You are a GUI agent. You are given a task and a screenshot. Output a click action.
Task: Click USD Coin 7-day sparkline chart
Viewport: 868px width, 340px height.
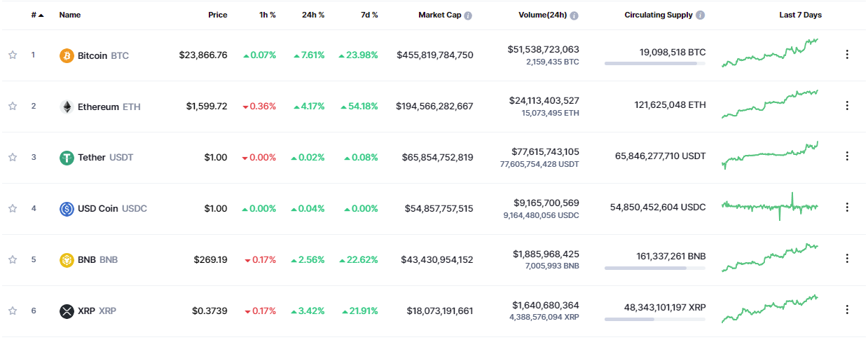[770, 206]
